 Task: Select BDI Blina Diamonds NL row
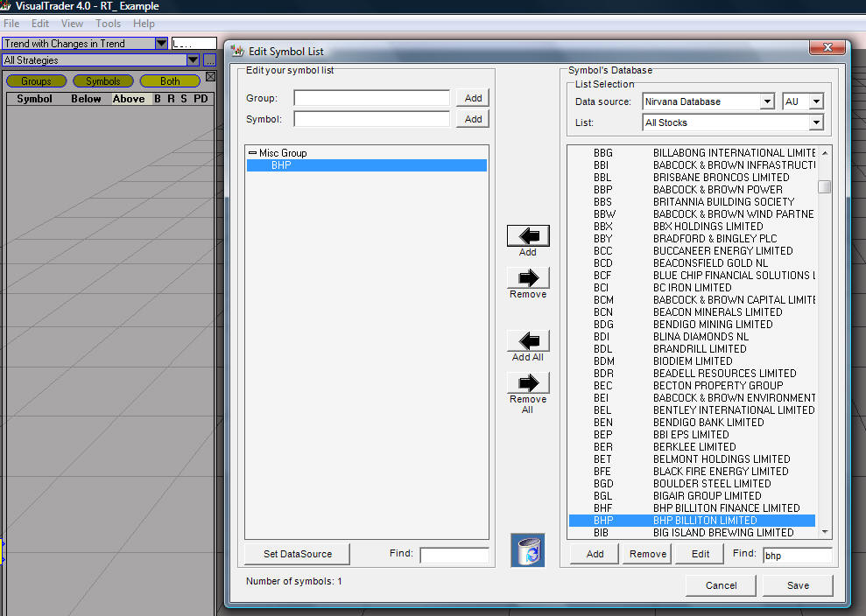(692, 337)
